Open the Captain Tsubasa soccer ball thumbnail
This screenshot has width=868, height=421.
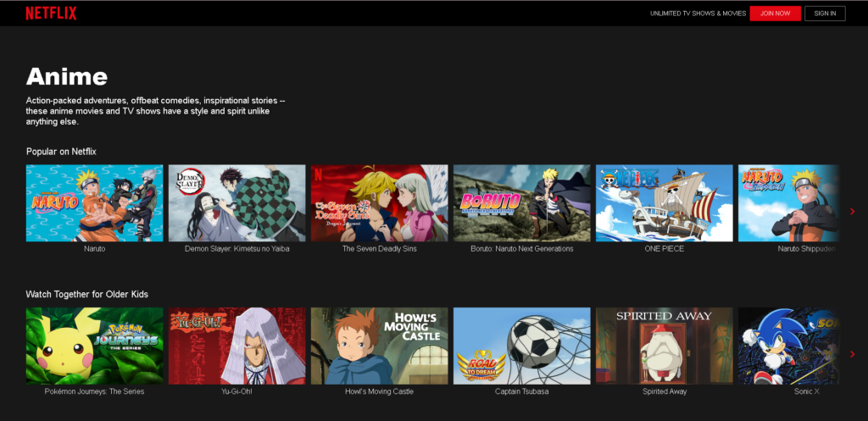point(522,346)
